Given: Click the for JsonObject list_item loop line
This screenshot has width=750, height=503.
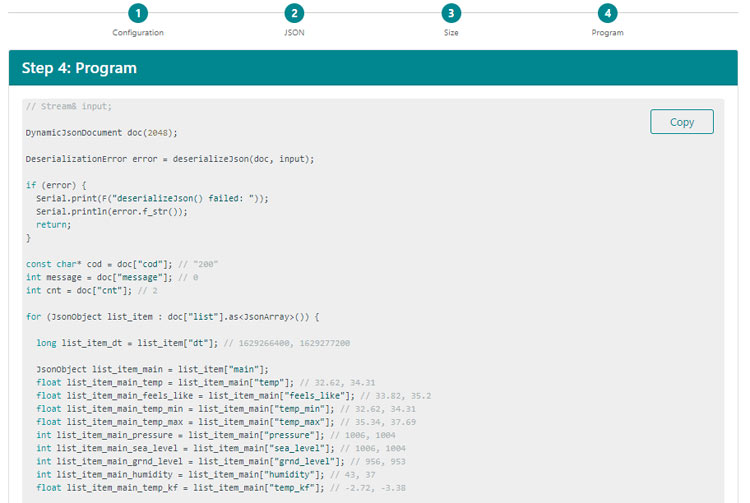Looking at the screenshot, I should tap(172, 317).
